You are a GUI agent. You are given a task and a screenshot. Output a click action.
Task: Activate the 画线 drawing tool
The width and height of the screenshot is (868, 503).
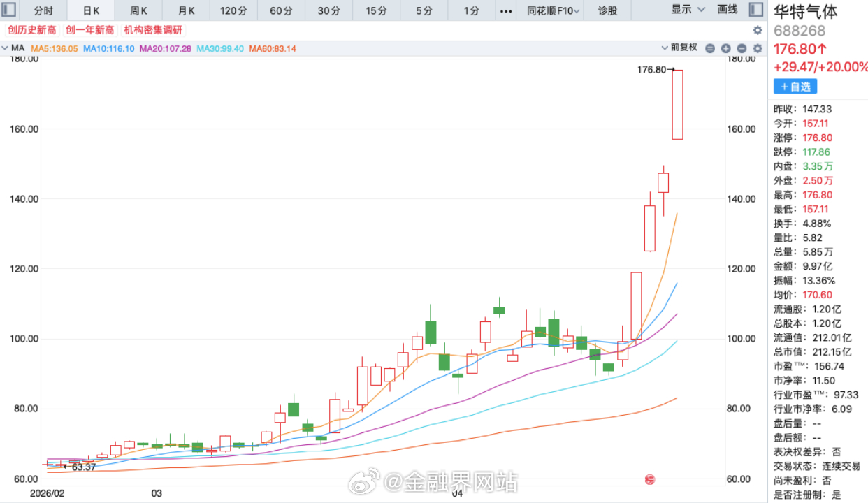click(x=728, y=10)
